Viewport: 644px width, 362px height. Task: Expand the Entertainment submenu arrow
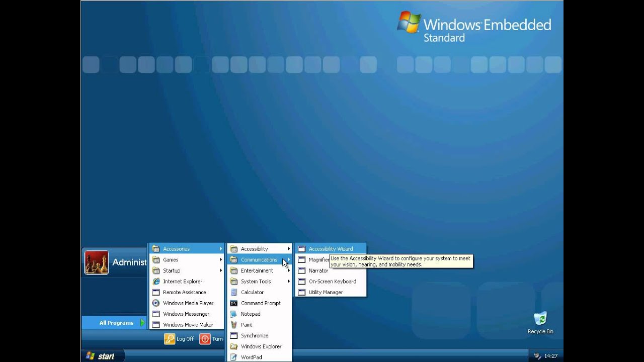[289, 270]
